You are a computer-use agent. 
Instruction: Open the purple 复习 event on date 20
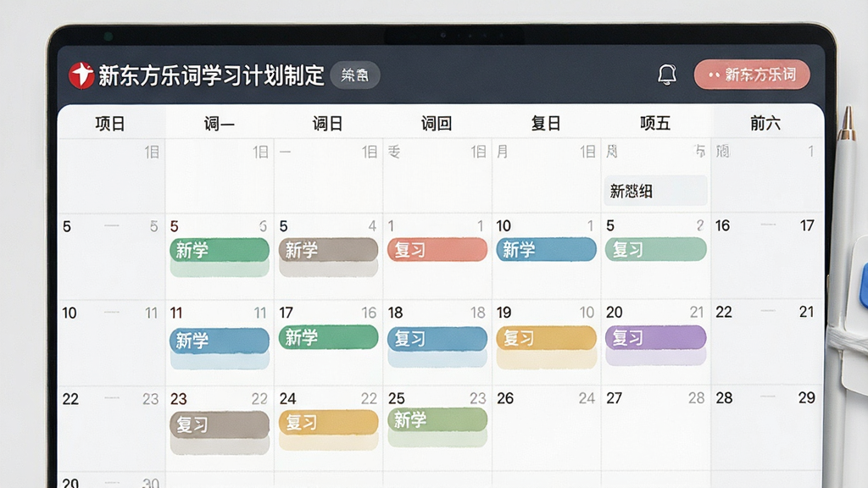[x=655, y=337]
